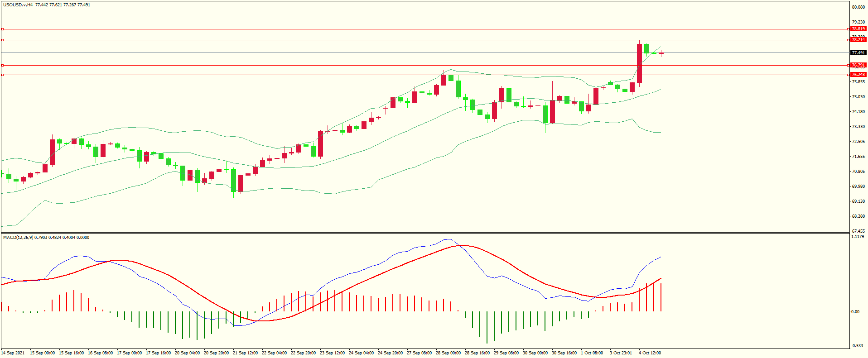Click the 17 Sep 16:00 time label
The height and width of the screenshot is (358, 868).
click(x=159, y=353)
